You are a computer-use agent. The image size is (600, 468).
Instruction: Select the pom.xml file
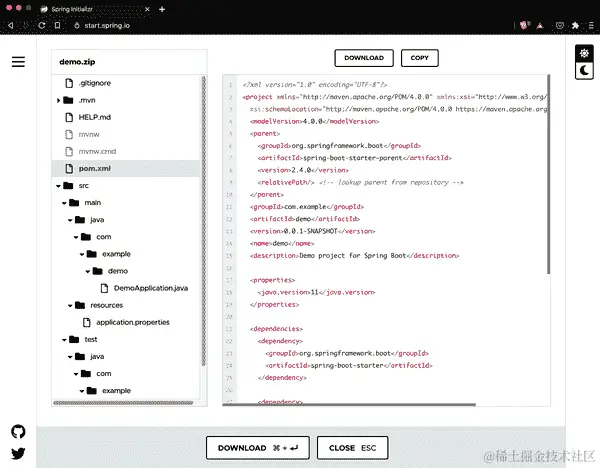click(126, 168)
